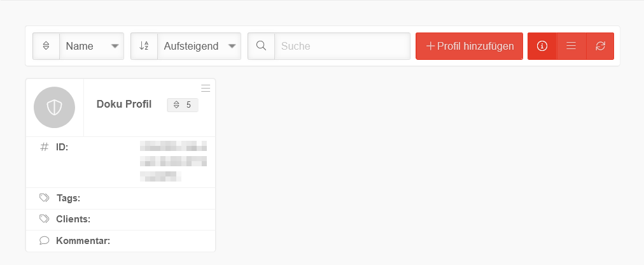Click the Doku Profil title
The height and width of the screenshot is (265, 644).
click(x=124, y=104)
